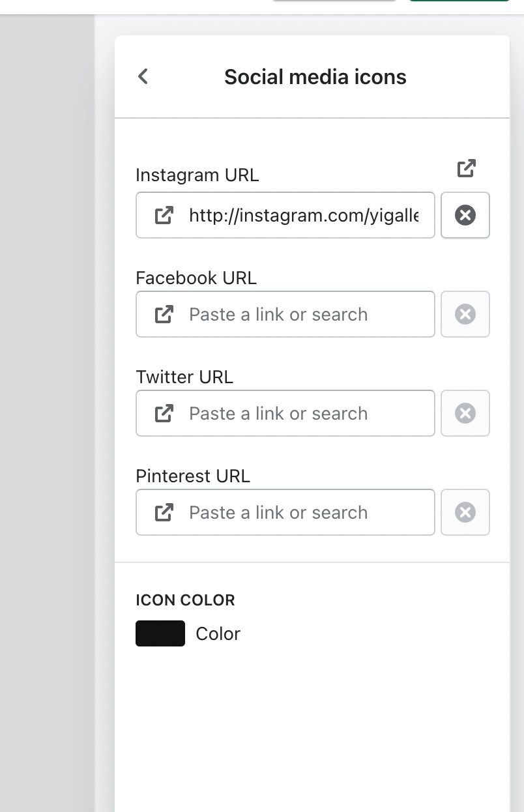
Task: Click the "Pinterest URL" field label
Action: click(193, 476)
